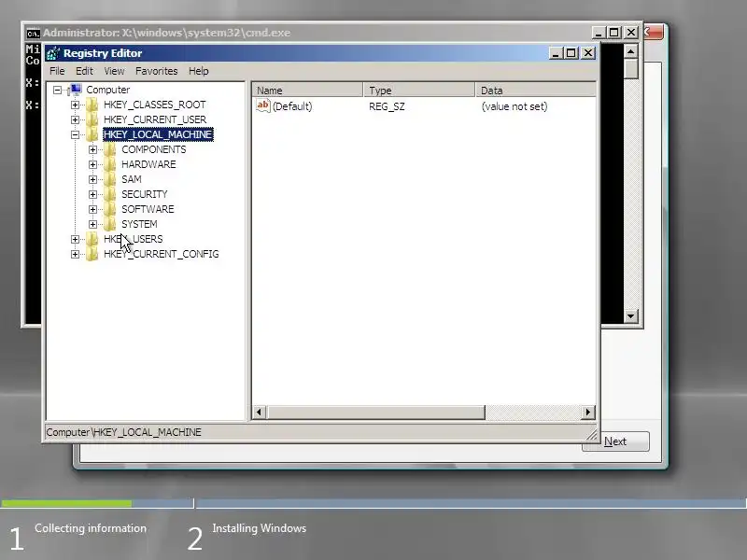The image size is (747, 560).
Task: Expand the HKEY_CURRENT_USER key
Action: 76,119
